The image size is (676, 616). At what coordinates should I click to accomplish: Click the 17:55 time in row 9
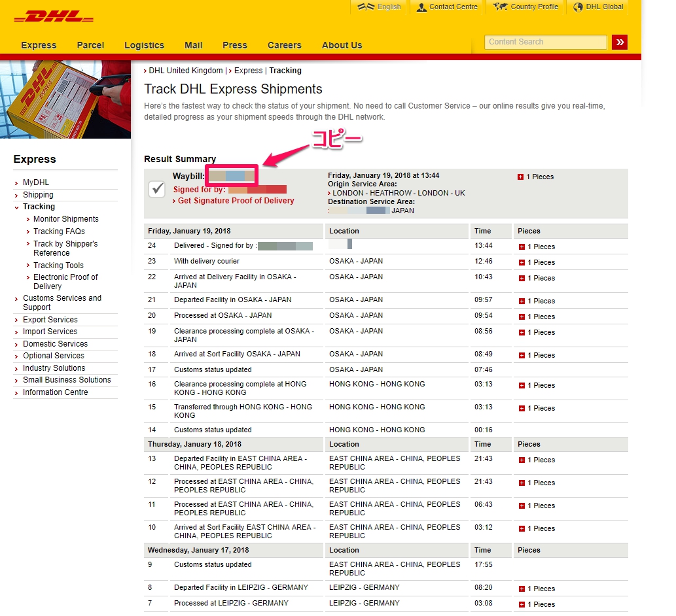pyautogui.click(x=484, y=565)
